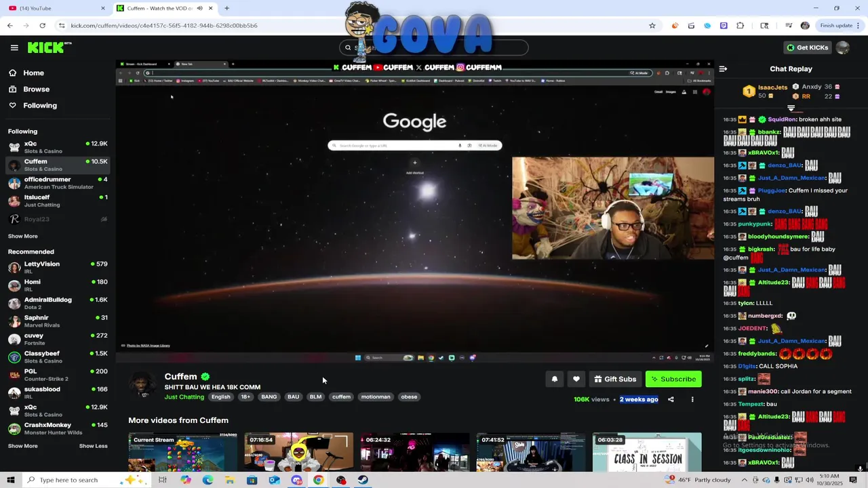Select the obese tag
Image resolution: width=868 pixels, height=488 pixels.
[x=409, y=397]
